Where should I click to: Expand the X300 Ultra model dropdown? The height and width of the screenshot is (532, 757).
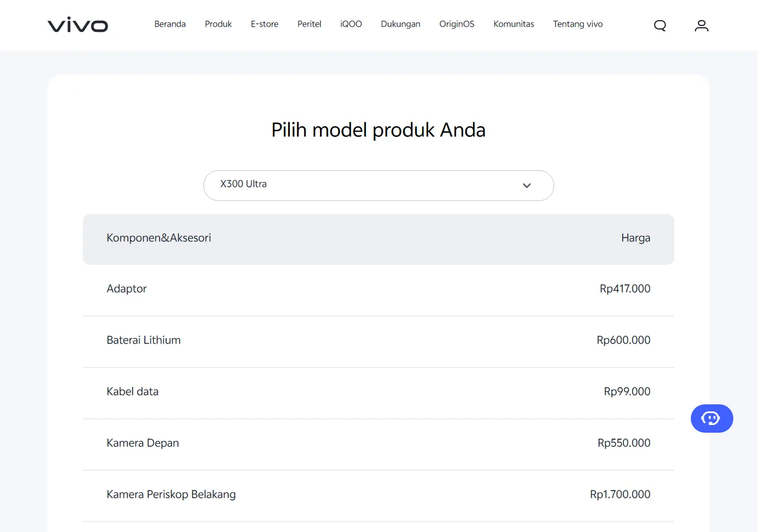tap(378, 186)
